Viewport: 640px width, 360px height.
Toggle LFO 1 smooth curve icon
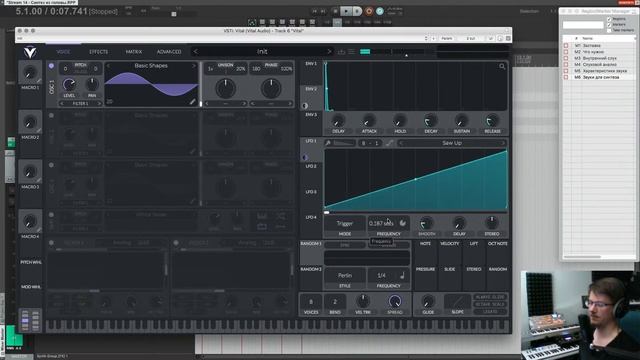click(x=389, y=143)
